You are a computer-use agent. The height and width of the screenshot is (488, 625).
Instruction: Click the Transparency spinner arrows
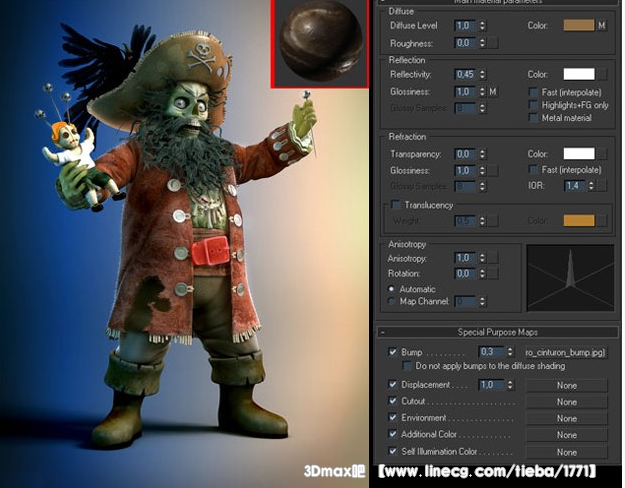click(482, 154)
